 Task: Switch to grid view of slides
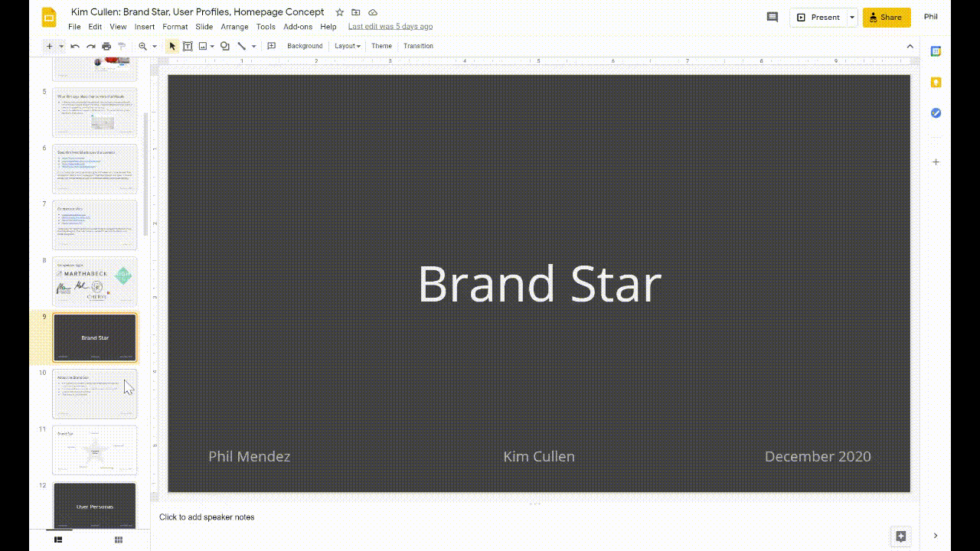click(x=118, y=540)
